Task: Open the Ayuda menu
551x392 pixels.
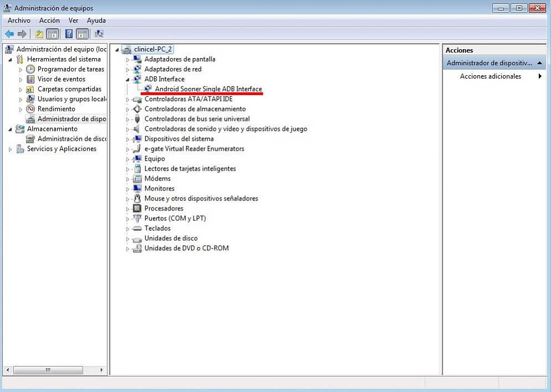Action: point(96,20)
